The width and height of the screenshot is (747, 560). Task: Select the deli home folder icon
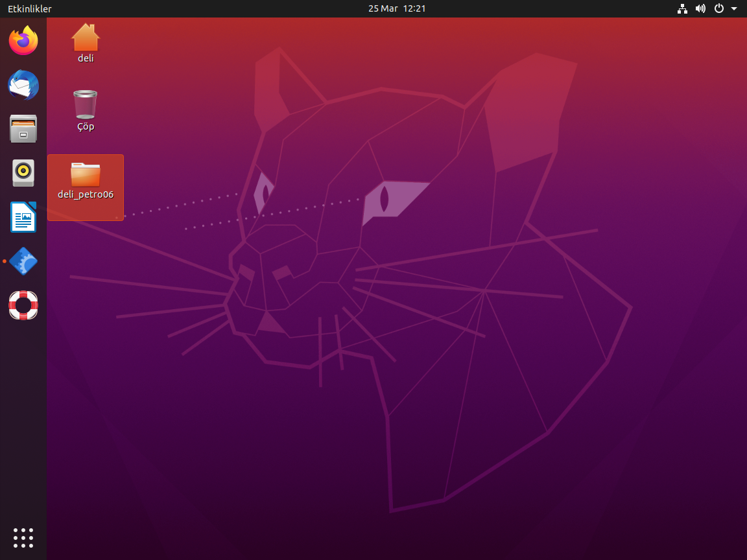[x=86, y=43]
